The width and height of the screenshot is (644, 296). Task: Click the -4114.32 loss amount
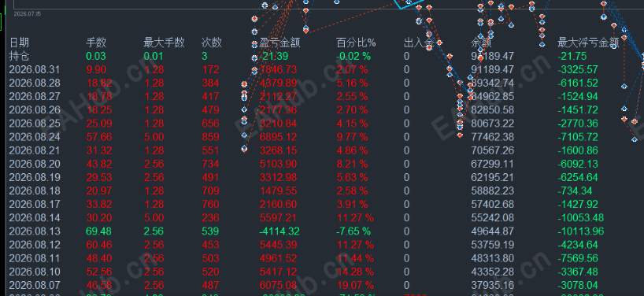tap(279, 231)
